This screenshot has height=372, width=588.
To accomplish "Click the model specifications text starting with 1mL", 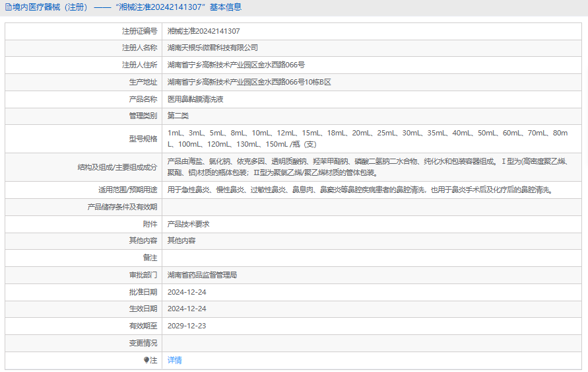I will coord(368,139).
